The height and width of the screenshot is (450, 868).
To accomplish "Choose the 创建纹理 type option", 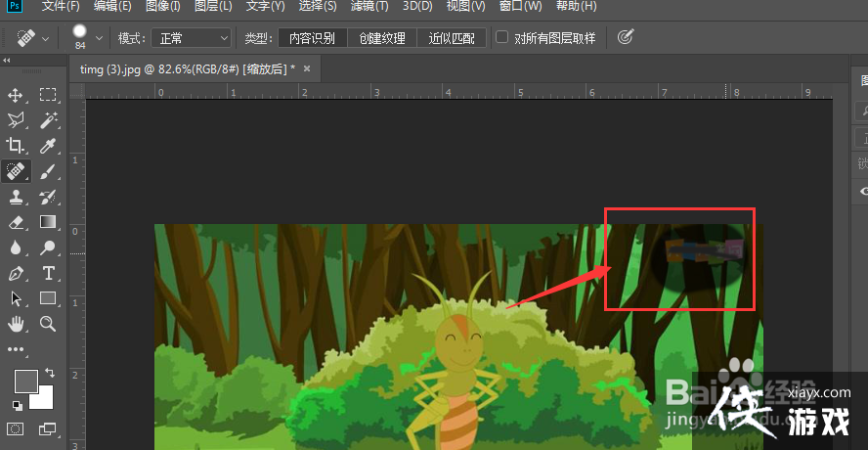I will click(x=382, y=38).
